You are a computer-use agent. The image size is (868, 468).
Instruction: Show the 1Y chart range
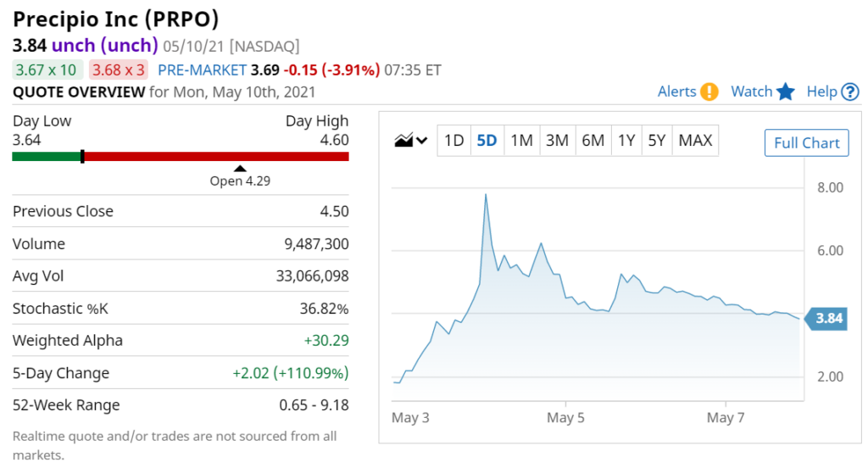[x=626, y=141]
